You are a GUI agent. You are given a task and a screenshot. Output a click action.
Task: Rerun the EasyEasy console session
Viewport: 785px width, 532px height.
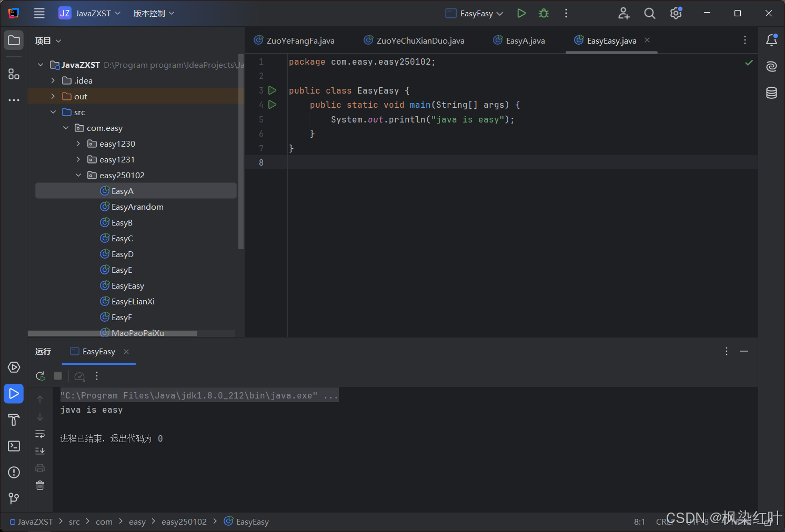coord(40,376)
